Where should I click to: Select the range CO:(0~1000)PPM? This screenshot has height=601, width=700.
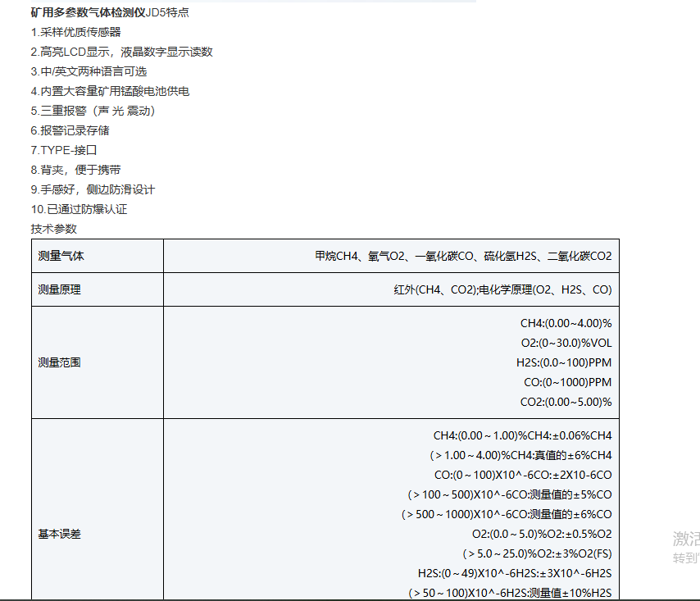pyautogui.click(x=568, y=382)
